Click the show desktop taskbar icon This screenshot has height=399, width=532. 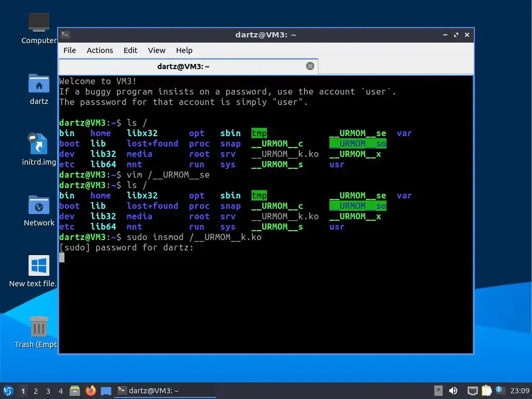[x=106, y=391]
